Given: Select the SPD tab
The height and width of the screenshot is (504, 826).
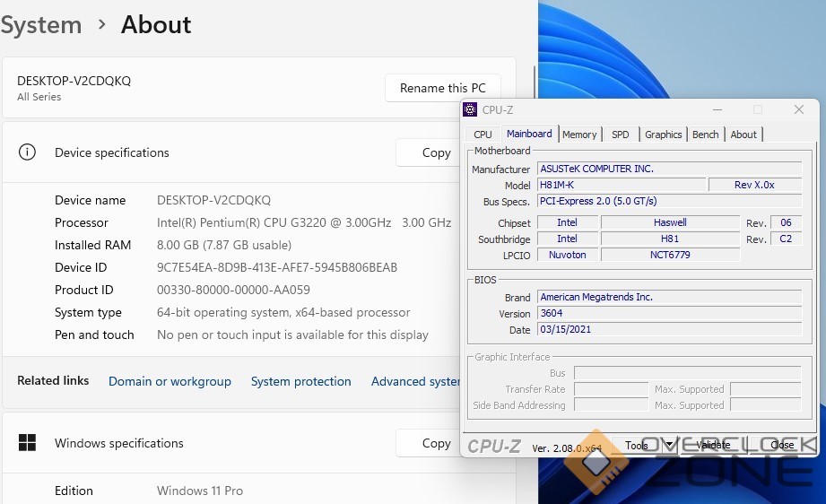Looking at the screenshot, I should pos(620,135).
